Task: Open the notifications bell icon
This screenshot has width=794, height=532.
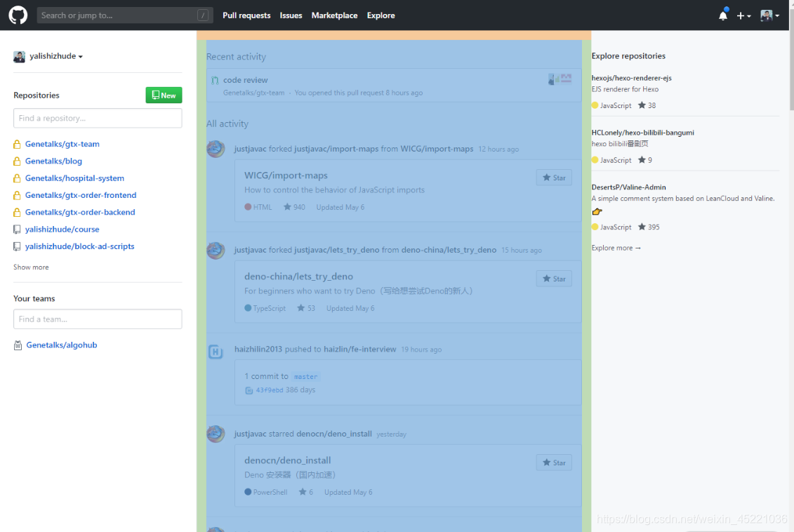Action: pyautogui.click(x=723, y=15)
